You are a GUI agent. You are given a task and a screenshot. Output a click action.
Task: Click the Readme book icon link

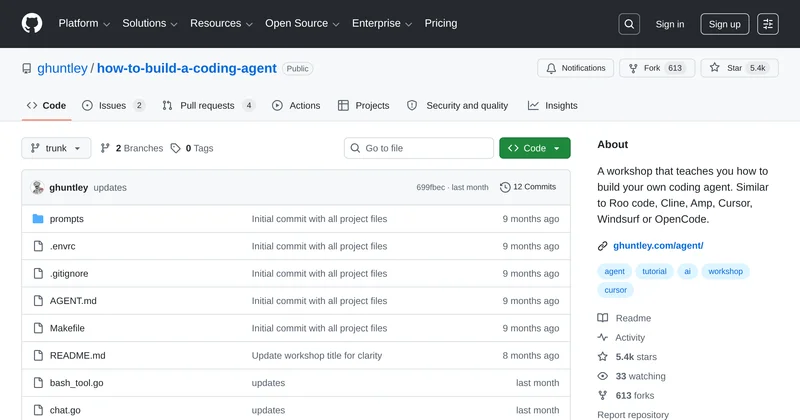603,318
